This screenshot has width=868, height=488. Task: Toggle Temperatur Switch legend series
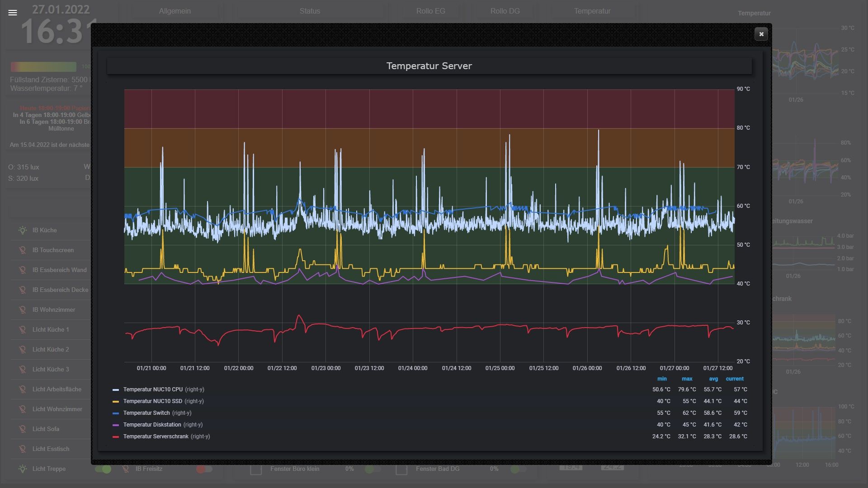(x=146, y=413)
